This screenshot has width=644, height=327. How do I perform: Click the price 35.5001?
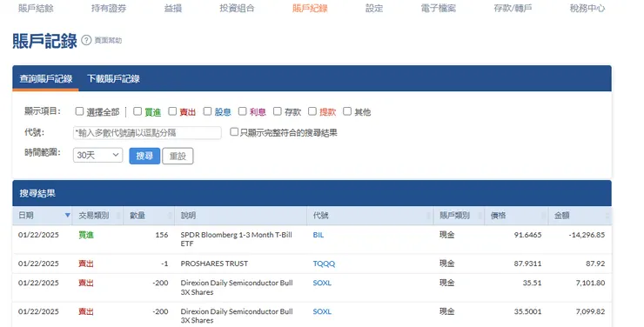click(x=527, y=312)
